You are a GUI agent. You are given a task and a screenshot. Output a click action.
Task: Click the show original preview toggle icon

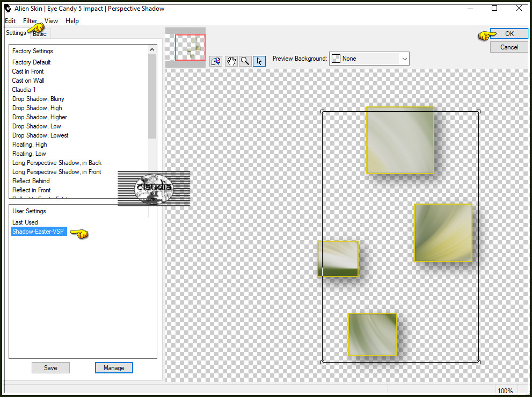click(216, 61)
